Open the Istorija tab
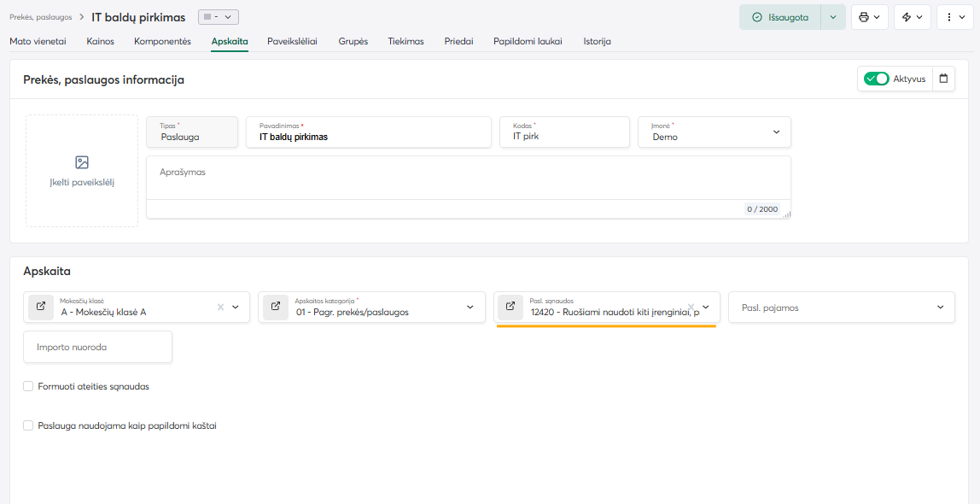Image resolution: width=980 pixels, height=504 pixels. 597,41
